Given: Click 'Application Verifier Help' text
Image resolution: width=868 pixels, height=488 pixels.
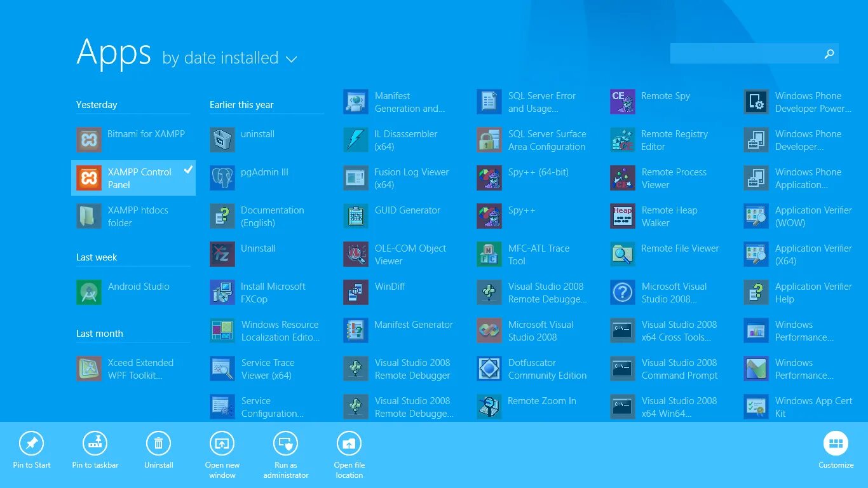Looking at the screenshot, I should pos(813,293).
